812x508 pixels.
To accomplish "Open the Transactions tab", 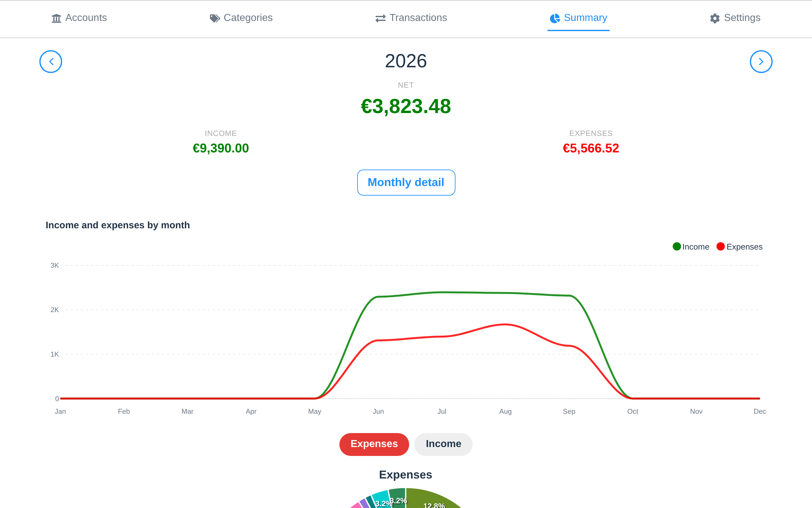I will 411,18.
